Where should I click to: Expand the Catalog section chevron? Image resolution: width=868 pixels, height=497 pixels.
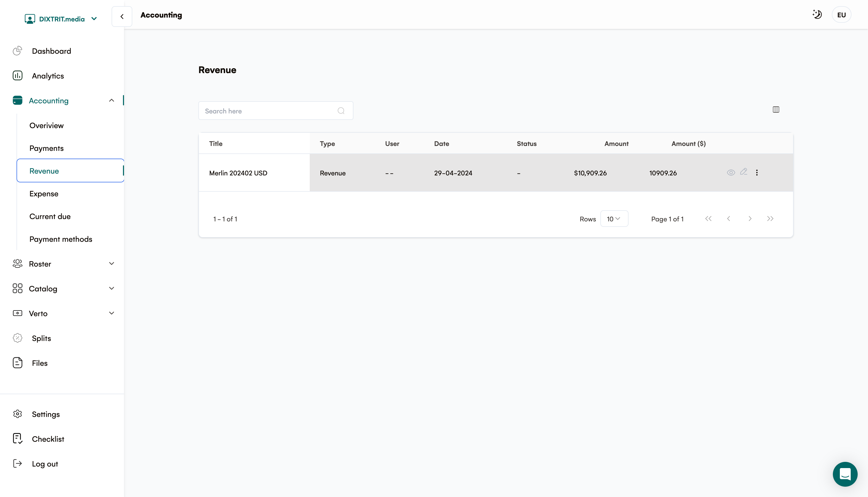coord(112,289)
